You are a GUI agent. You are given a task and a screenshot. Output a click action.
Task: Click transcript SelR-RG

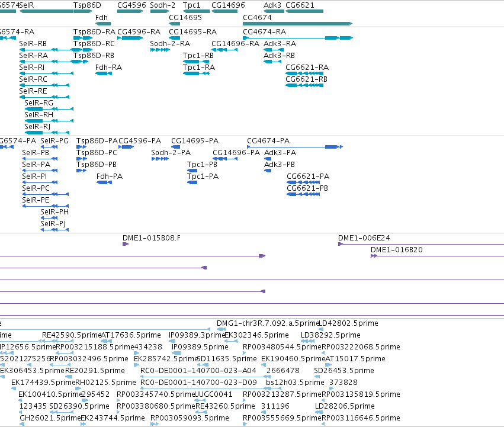point(49,110)
